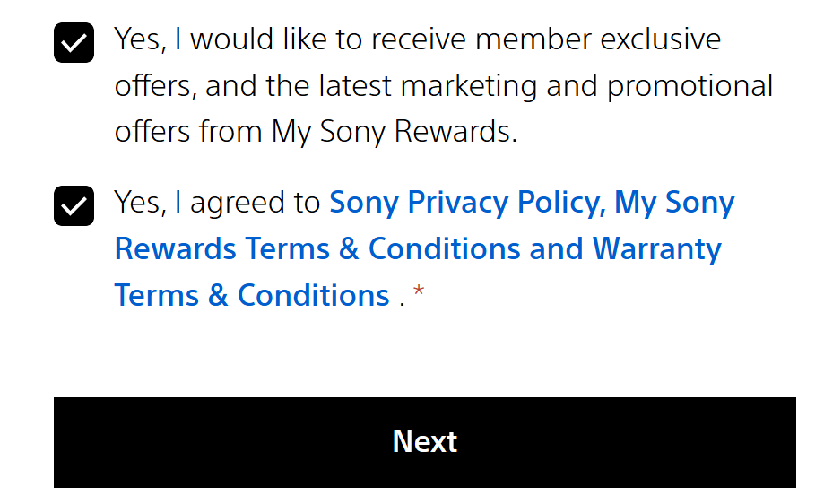This screenshot has height=504, width=824.
Task: Click 'Yes, I would like to receive' label
Action: point(287,39)
